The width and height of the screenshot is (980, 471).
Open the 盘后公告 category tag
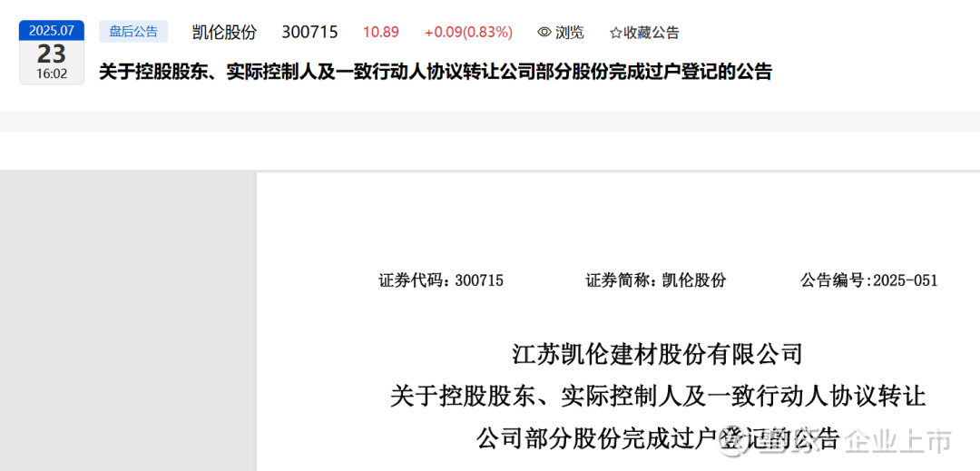pos(133,32)
